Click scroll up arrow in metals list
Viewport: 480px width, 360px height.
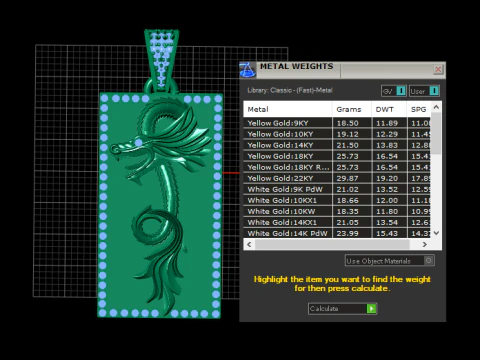(x=436, y=107)
